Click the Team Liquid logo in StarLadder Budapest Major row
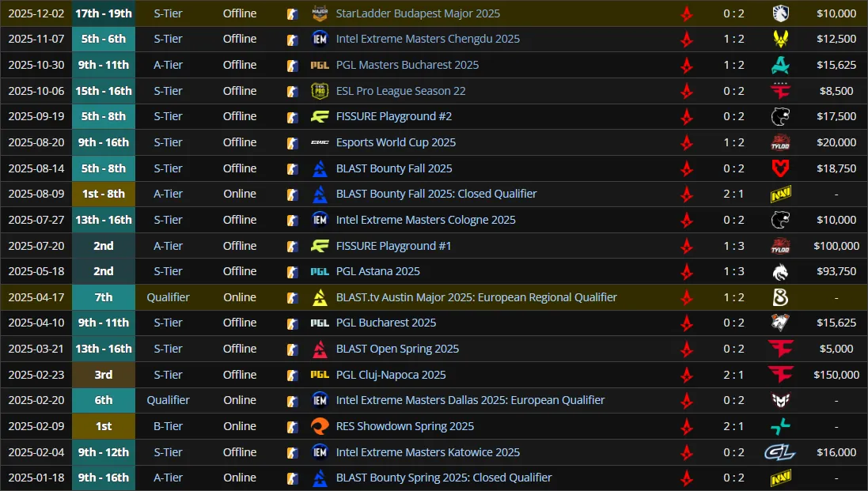Viewport: 868px width, 491px height. point(780,13)
